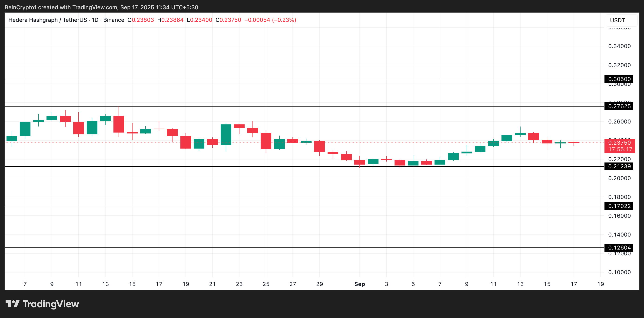
Task: Click the 0.21239 support price label
Action: tap(619, 166)
